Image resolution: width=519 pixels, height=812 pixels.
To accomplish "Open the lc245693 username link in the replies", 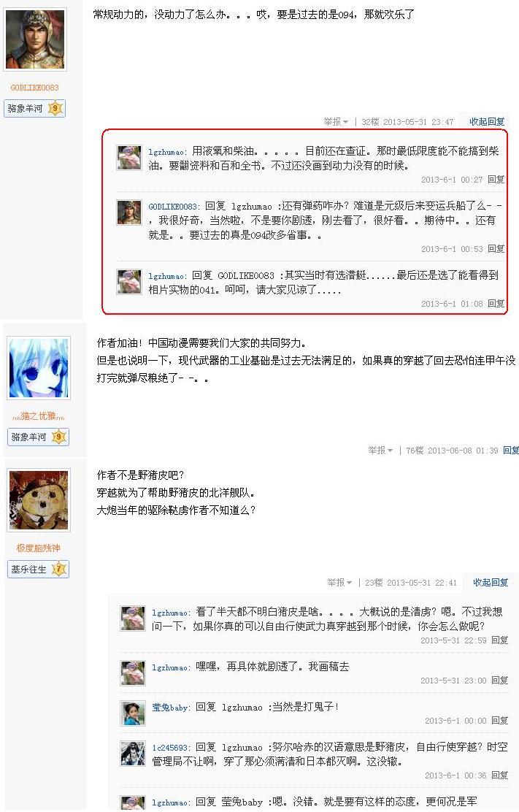I will click(x=170, y=748).
